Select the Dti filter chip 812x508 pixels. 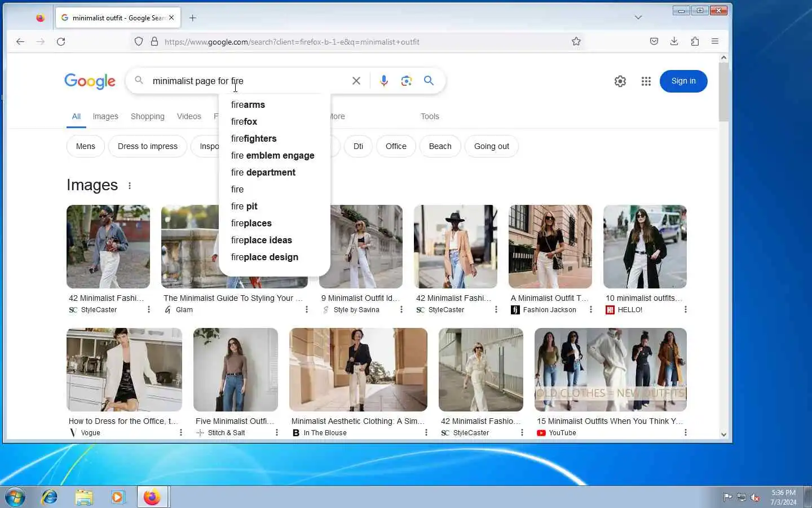(x=358, y=146)
